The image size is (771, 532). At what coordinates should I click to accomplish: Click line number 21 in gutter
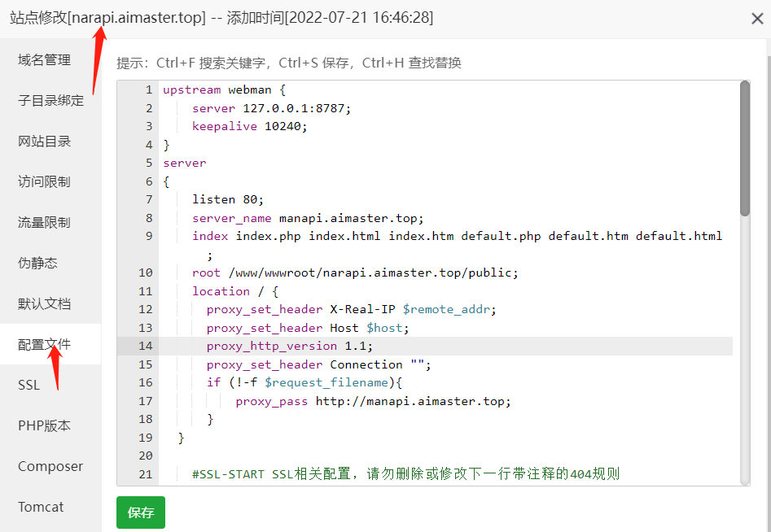pos(146,474)
